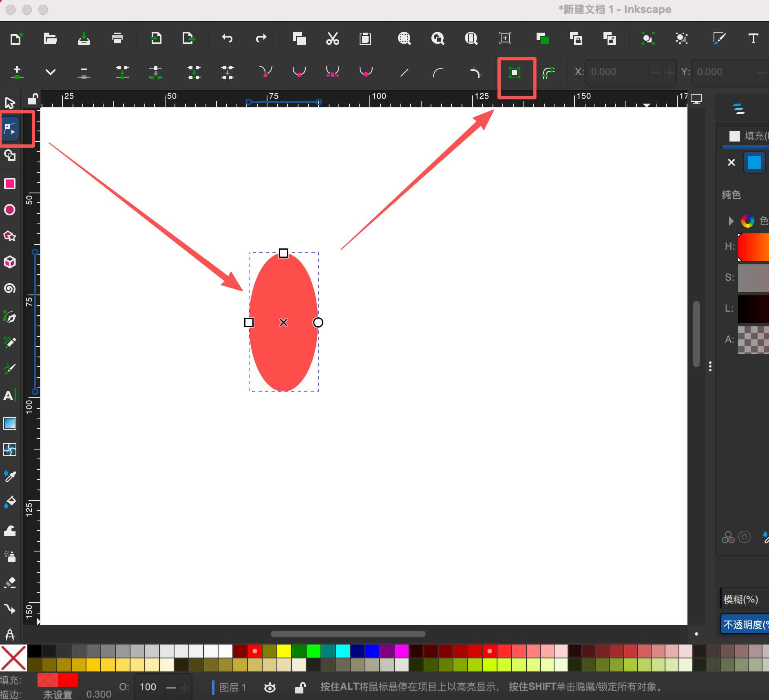
Task: Select the Dropper color picker tool
Action: point(10,476)
